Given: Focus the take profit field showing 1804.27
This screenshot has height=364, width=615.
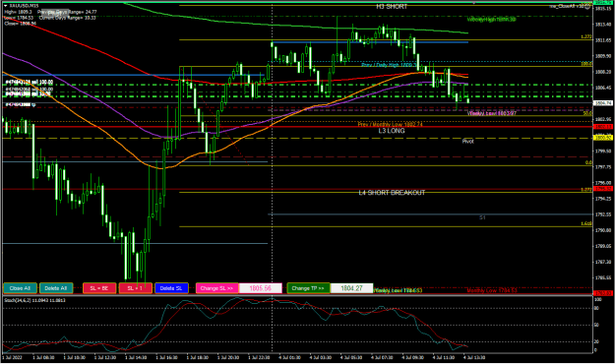Looking at the screenshot, I should coord(351,288).
